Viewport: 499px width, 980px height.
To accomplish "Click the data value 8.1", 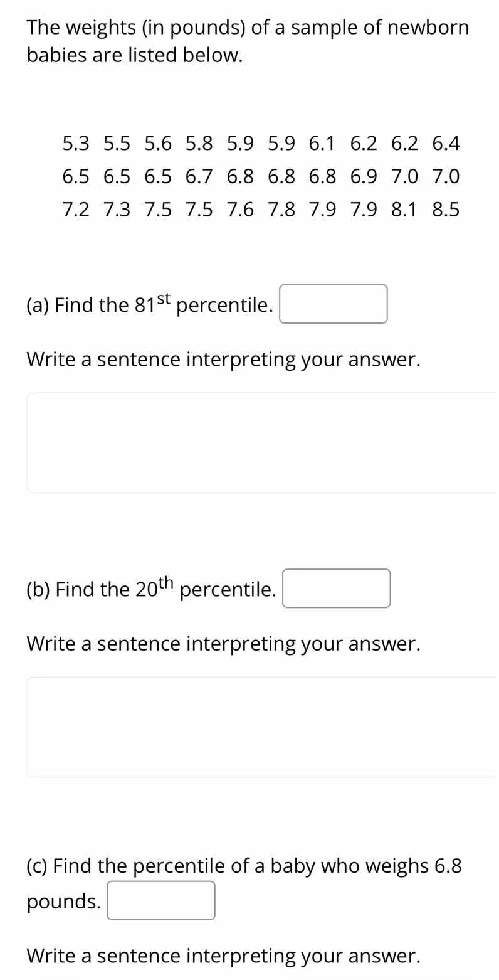I will click(404, 210).
